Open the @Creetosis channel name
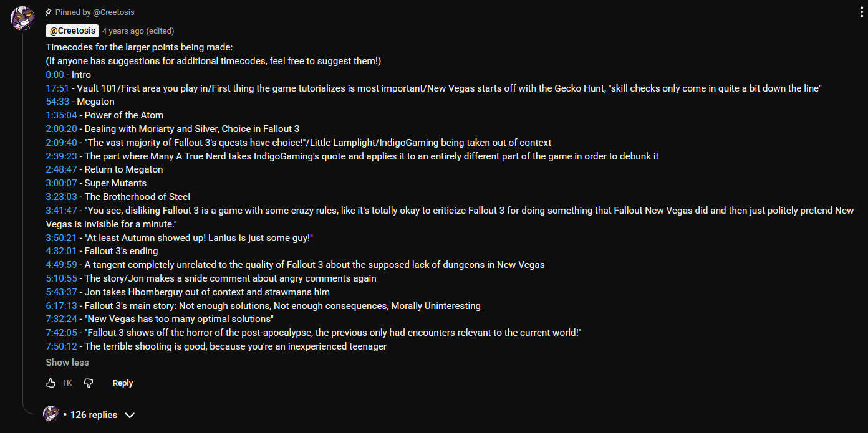Screen dimensions: 868x433 (72, 31)
